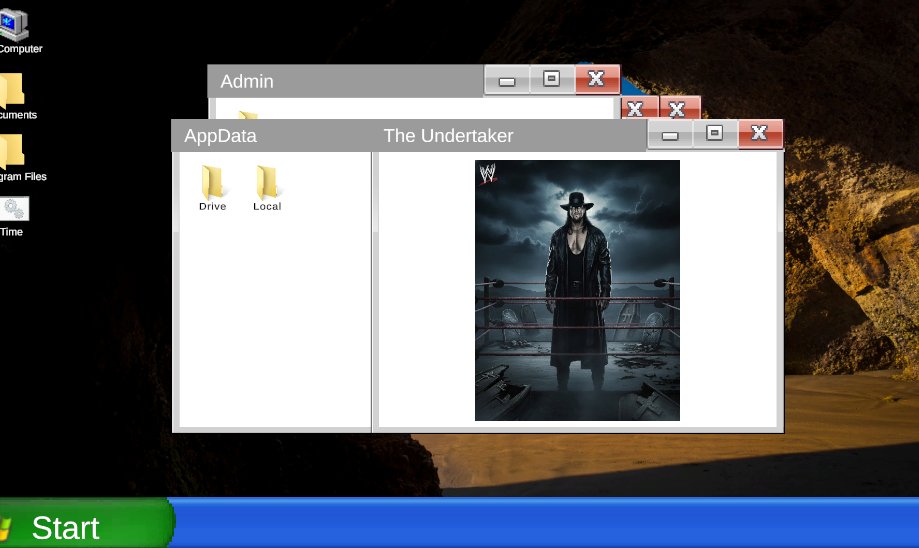Select the partly hidden folder in Admin window
The image size is (919, 548).
(249, 115)
